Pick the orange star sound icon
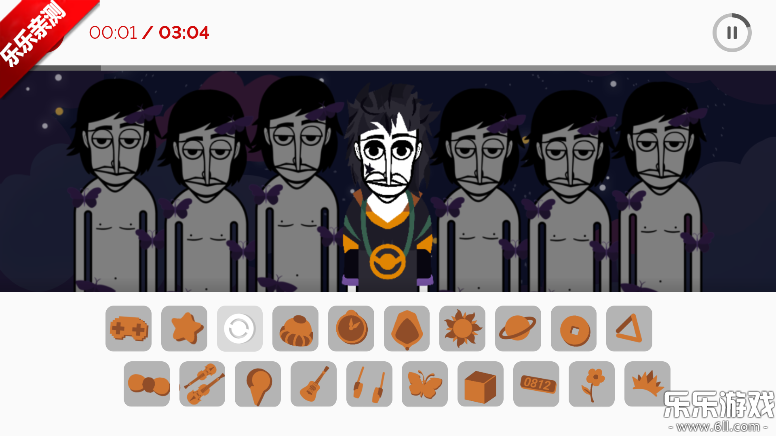776x436 pixels. (x=184, y=329)
